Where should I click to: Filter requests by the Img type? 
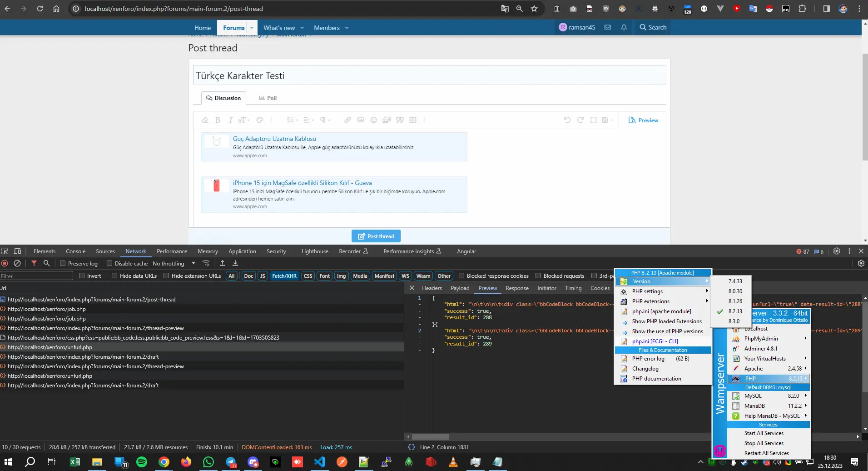(x=341, y=276)
